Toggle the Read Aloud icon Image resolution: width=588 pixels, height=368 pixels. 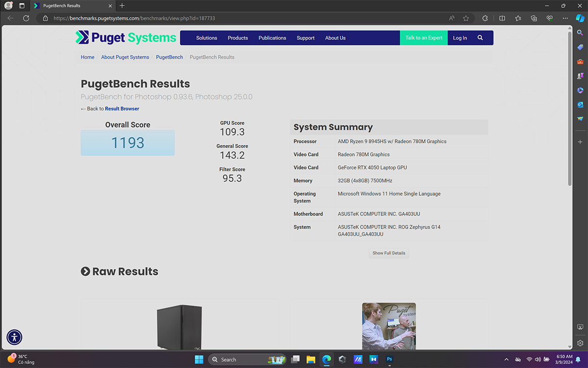point(452,18)
